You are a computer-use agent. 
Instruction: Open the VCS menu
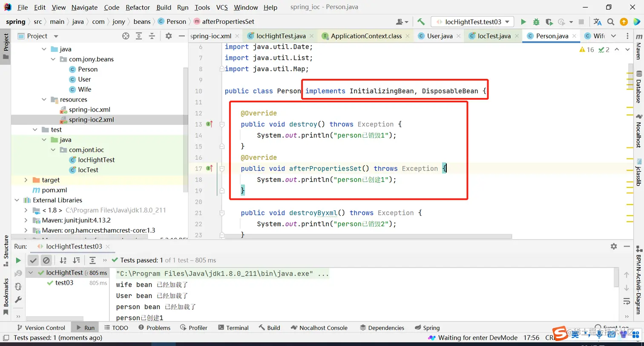click(x=222, y=7)
